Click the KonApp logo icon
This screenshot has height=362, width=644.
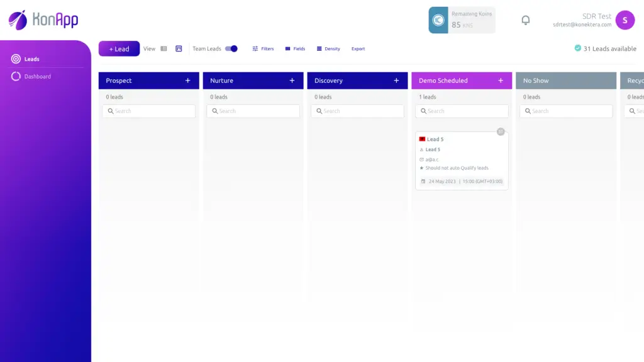coord(18,20)
